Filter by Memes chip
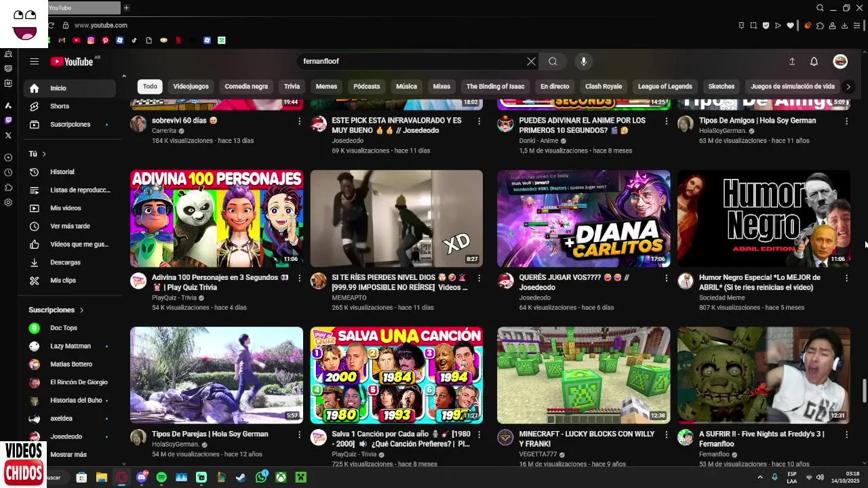 point(326,86)
